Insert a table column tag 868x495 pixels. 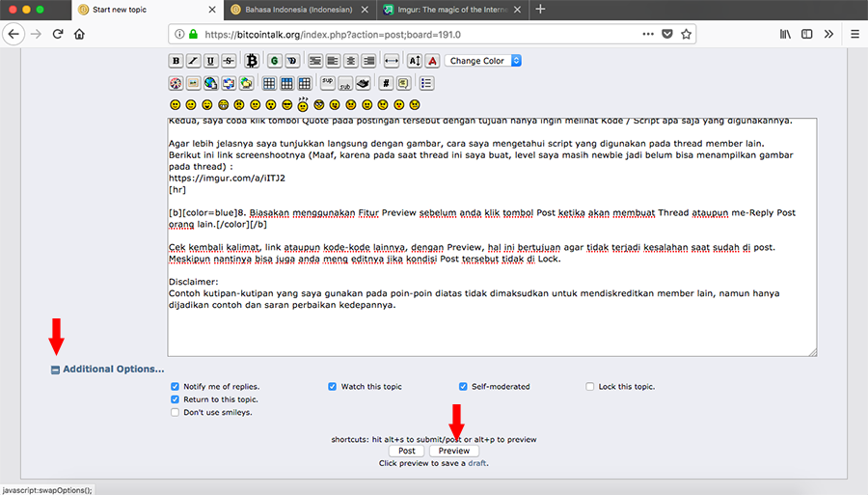tap(305, 84)
